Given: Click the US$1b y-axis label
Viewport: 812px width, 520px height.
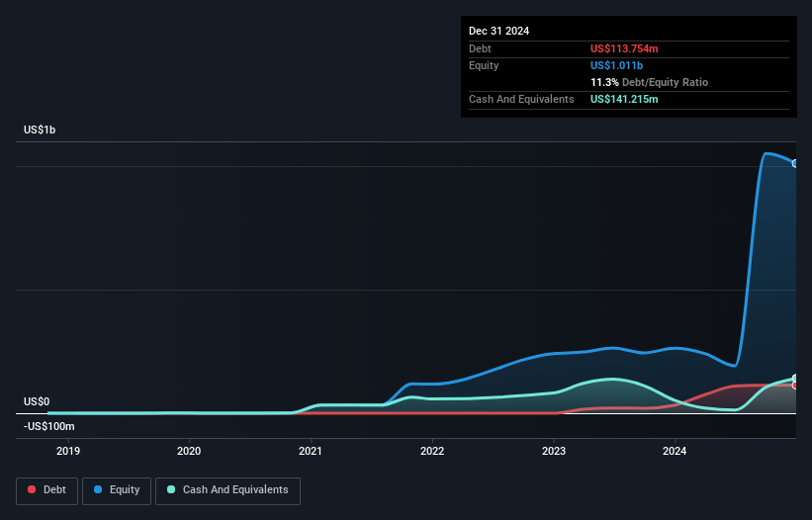Looking at the screenshot, I should pyautogui.click(x=40, y=130).
